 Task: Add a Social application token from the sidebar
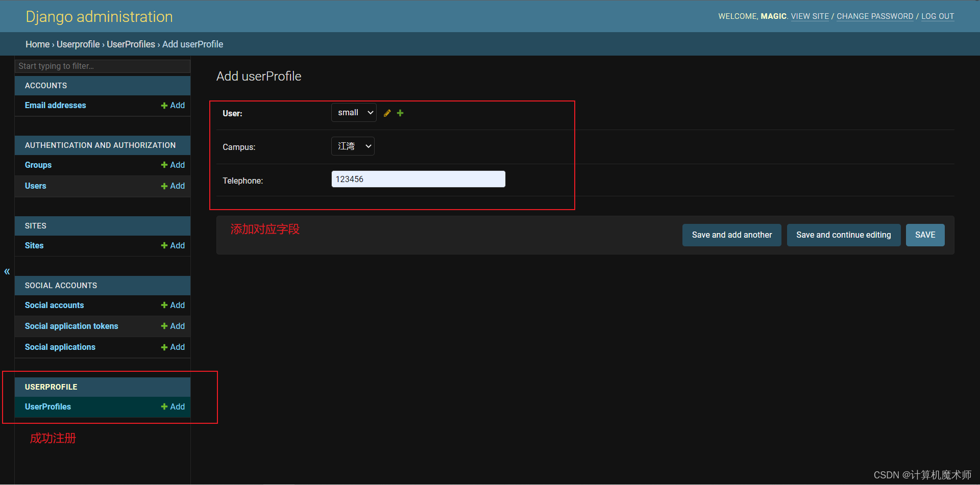point(173,326)
